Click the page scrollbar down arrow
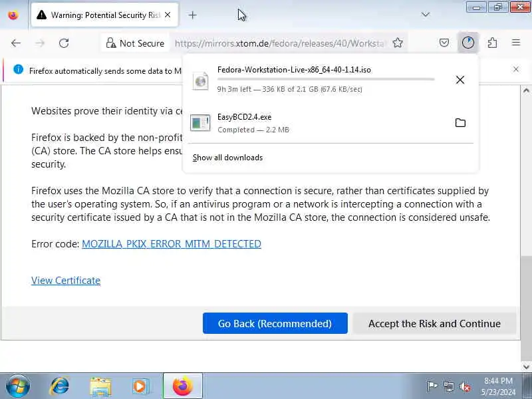This screenshot has width=532, height=399. pyautogui.click(x=526, y=367)
